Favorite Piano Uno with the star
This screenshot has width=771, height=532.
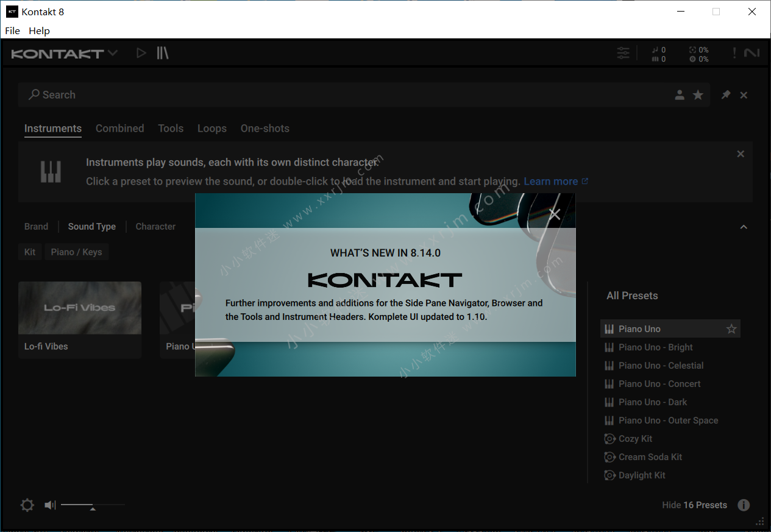[731, 329]
